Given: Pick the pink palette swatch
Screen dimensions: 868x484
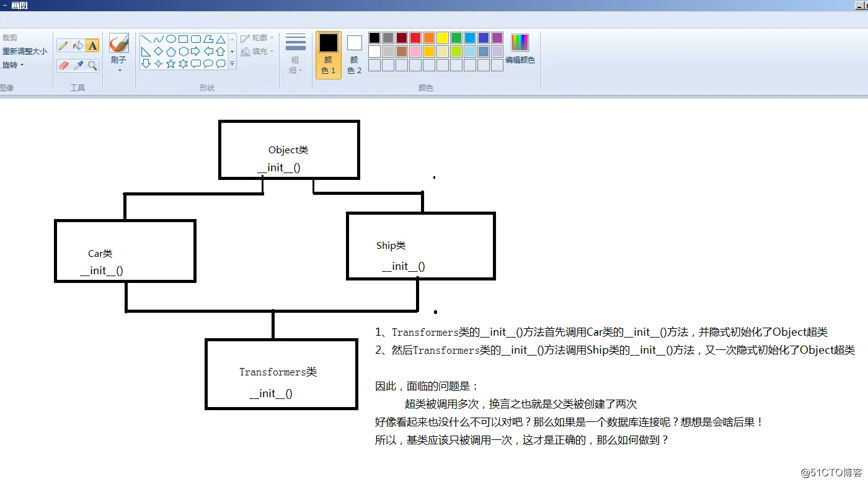Looking at the screenshot, I should [415, 52].
